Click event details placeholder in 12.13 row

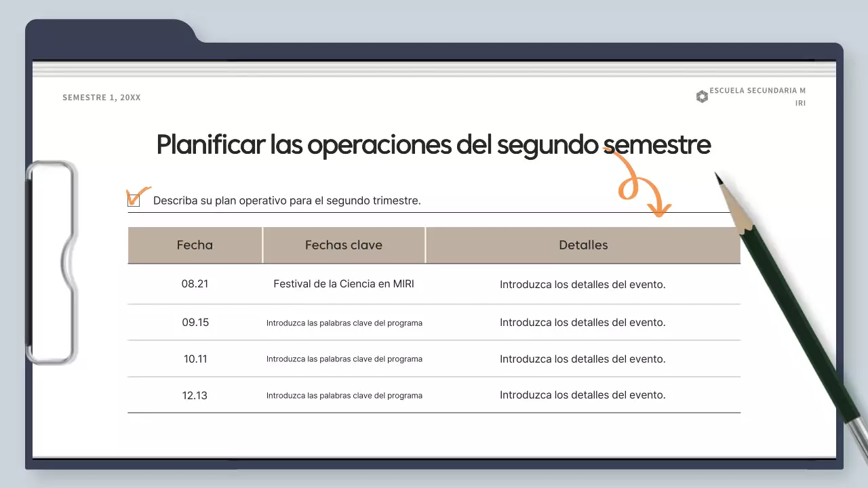583,395
